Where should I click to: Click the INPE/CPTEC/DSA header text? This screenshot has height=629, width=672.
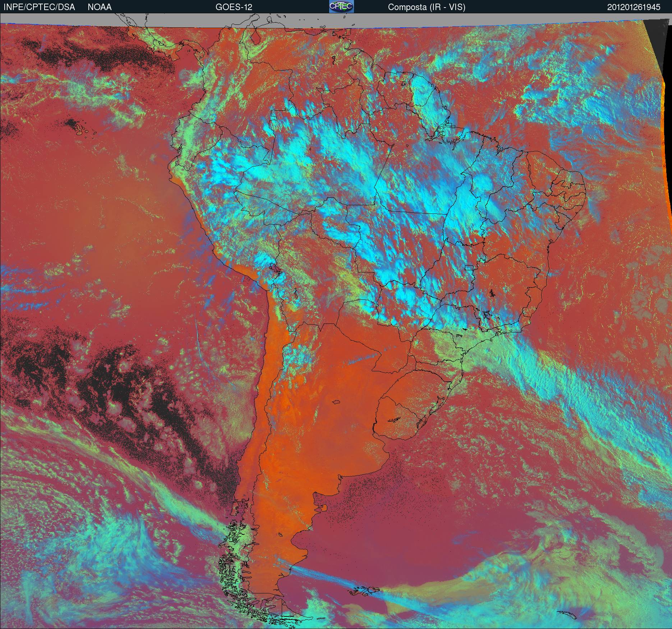tap(39, 7)
